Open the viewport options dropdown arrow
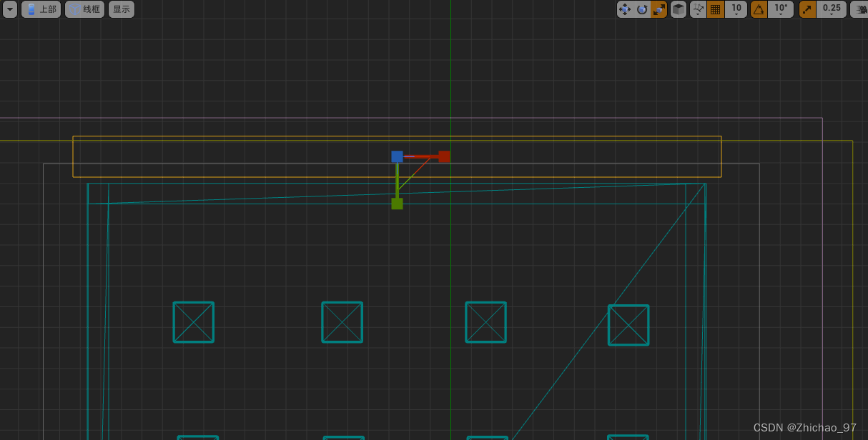Image resolution: width=868 pixels, height=440 pixels. 9,9
